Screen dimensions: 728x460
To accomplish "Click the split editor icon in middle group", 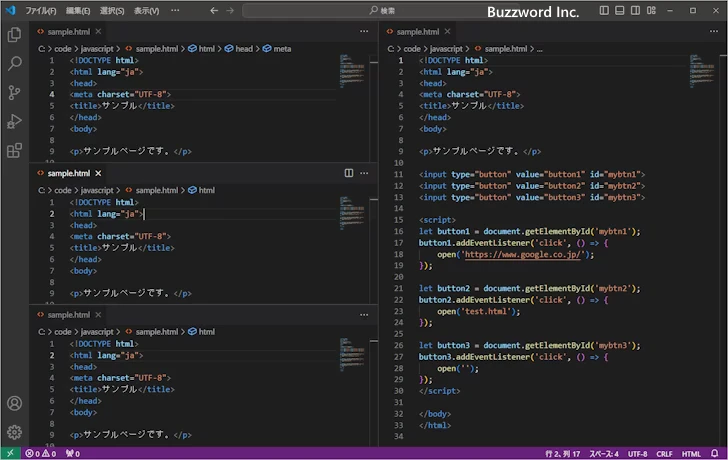I will [349, 173].
